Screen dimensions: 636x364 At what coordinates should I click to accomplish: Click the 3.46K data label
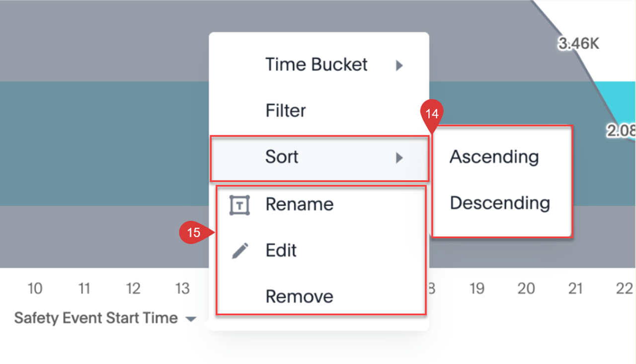click(x=578, y=44)
